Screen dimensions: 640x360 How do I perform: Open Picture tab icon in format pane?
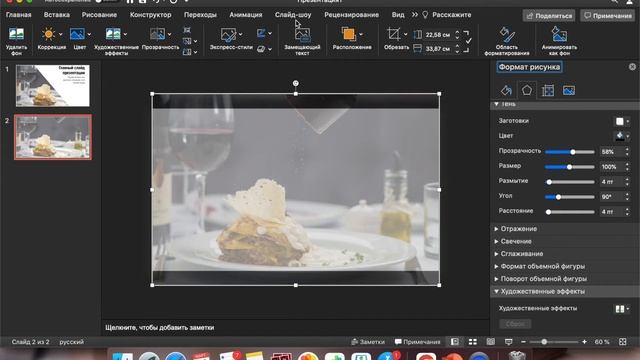point(569,90)
